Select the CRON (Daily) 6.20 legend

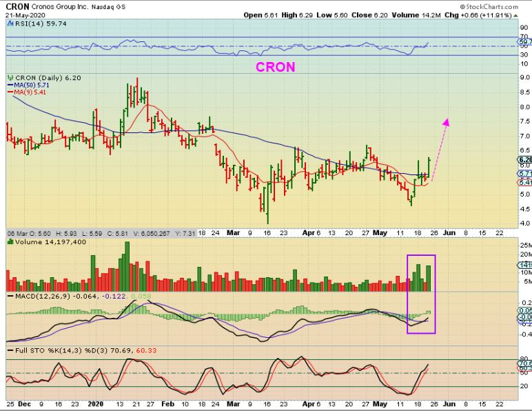(x=48, y=78)
